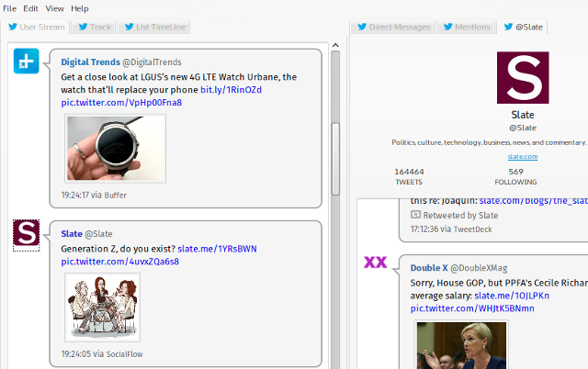Image resolution: width=588 pixels, height=369 pixels.
Task: Click the @Slate handle under profile name
Action: [x=523, y=128]
